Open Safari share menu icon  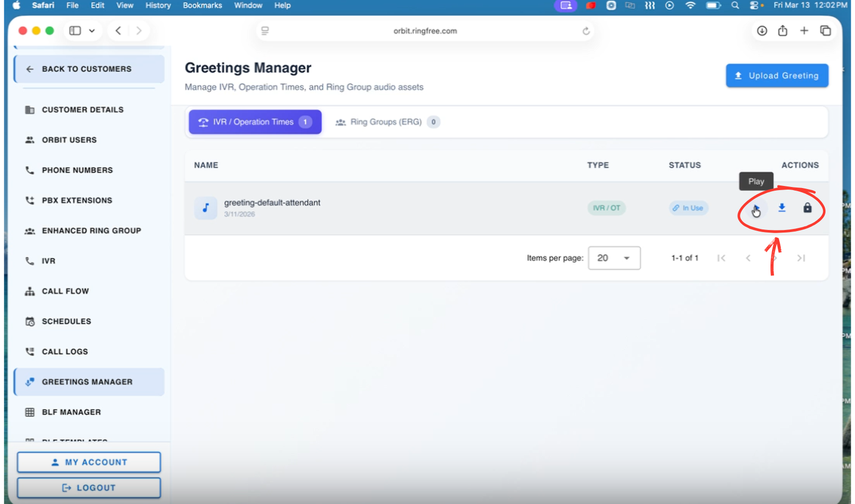coord(782,31)
